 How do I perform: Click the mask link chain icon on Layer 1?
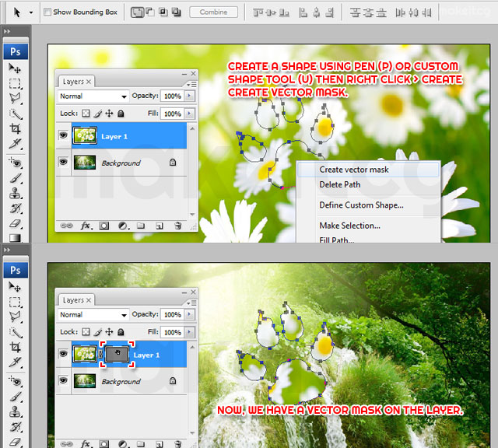(100, 355)
